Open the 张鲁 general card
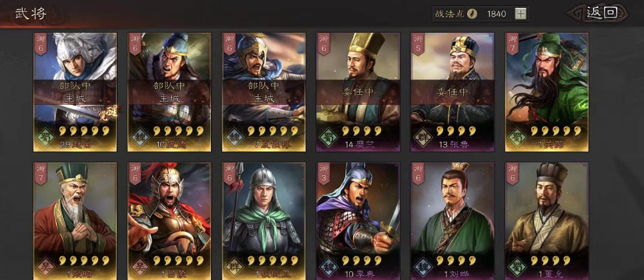 click(452, 92)
